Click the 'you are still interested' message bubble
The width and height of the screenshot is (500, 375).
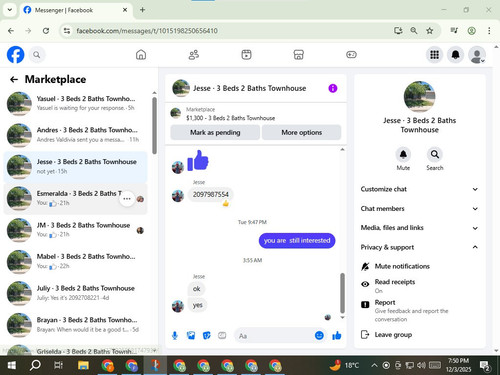297,241
